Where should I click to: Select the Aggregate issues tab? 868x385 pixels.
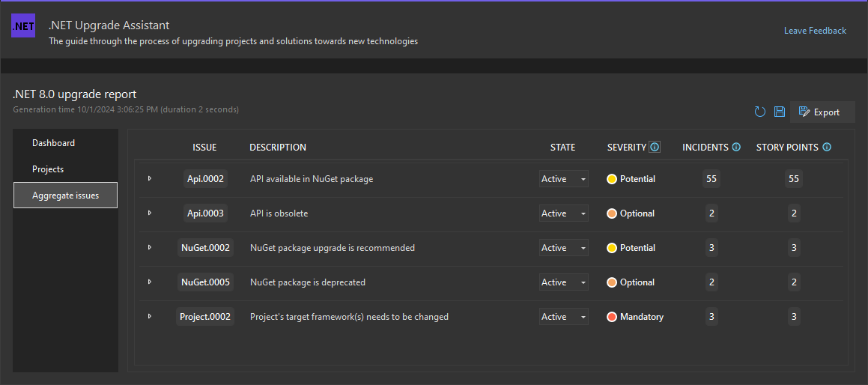[65, 195]
